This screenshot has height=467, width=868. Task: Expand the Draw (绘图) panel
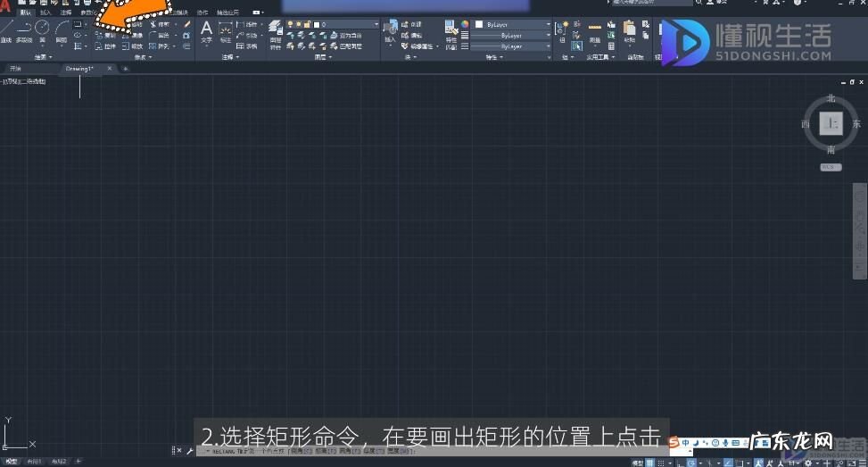click(x=43, y=57)
